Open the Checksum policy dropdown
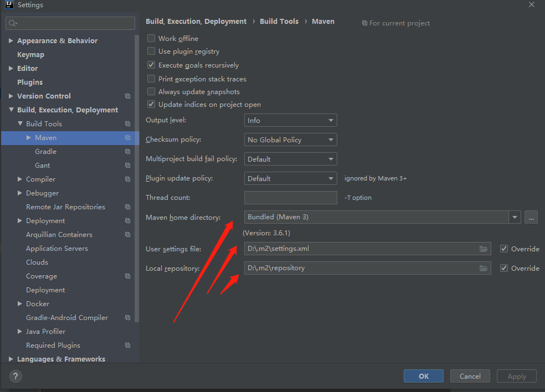This screenshot has width=545, height=392. [290, 140]
